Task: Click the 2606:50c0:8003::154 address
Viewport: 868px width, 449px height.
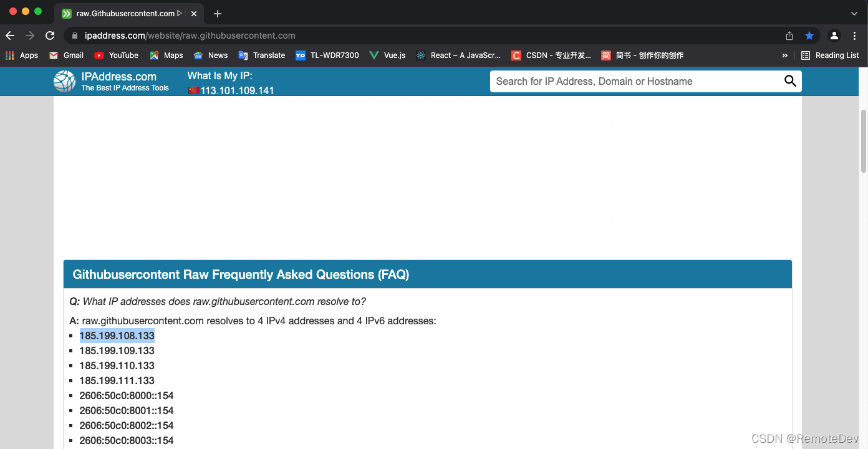Action: click(127, 440)
